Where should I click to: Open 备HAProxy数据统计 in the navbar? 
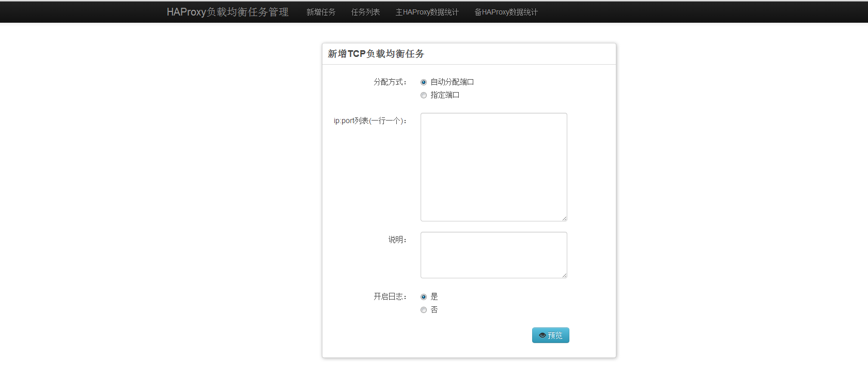coord(506,12)
